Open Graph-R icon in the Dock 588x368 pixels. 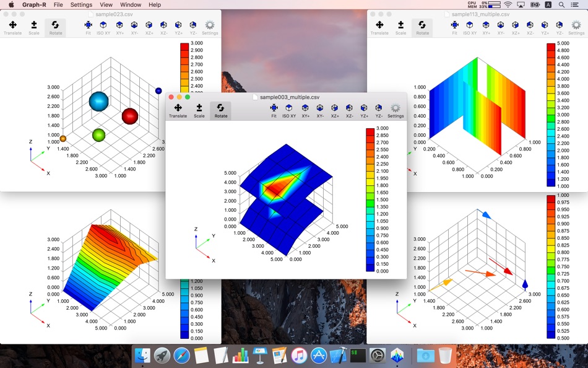tap(397, 355)
